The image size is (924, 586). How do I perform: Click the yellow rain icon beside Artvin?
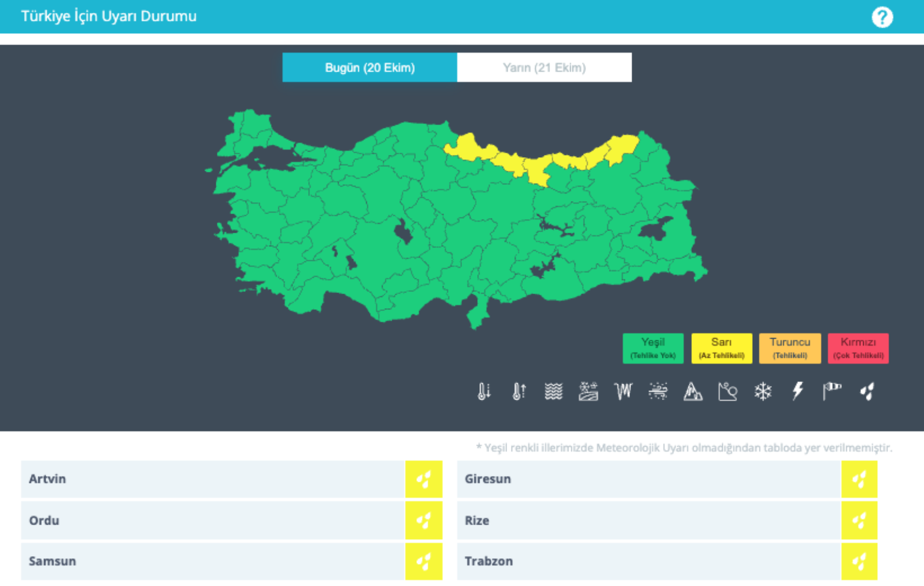coord(423,479)
